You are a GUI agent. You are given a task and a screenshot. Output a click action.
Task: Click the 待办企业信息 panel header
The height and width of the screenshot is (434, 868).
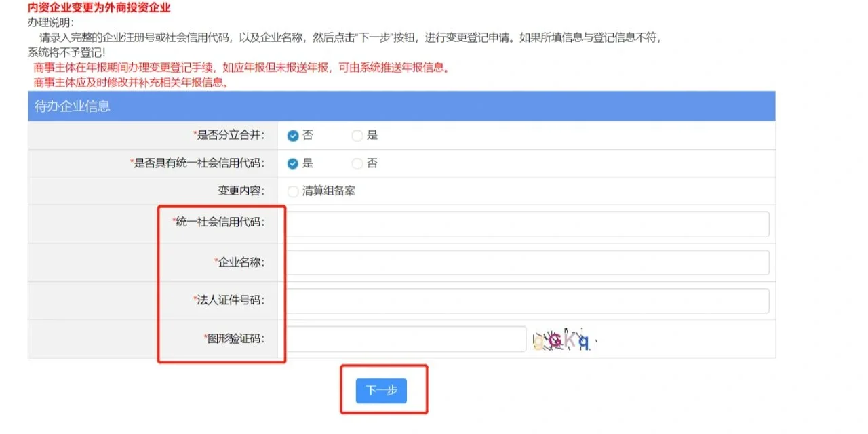[x=73, y=106]
